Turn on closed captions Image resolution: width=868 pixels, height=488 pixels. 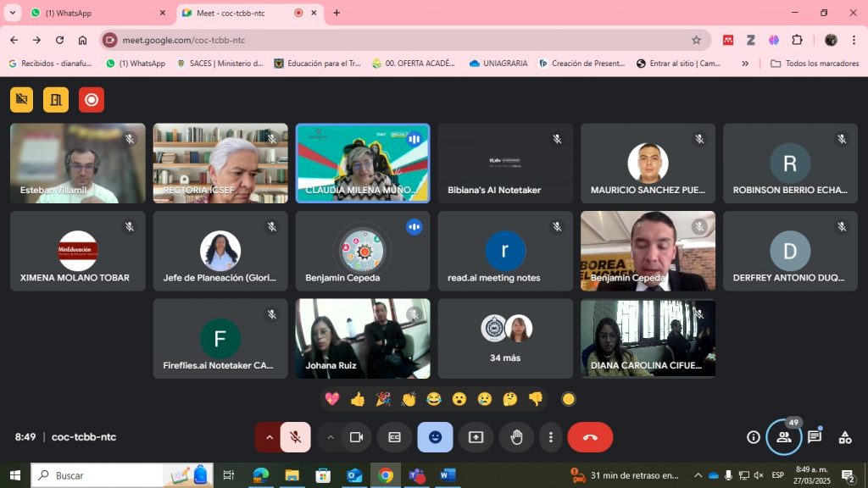tap(394, 437)
